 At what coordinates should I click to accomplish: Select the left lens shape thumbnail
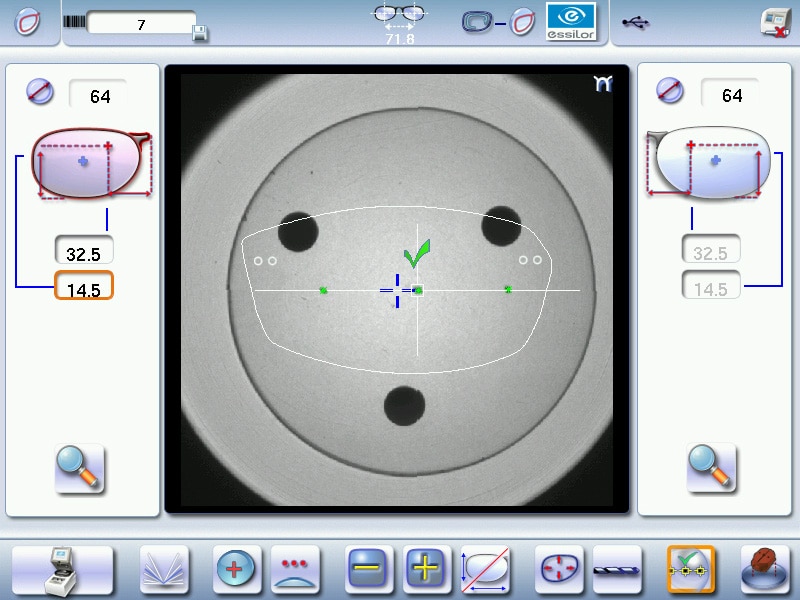pyautogui.click(x=88, y=164)
